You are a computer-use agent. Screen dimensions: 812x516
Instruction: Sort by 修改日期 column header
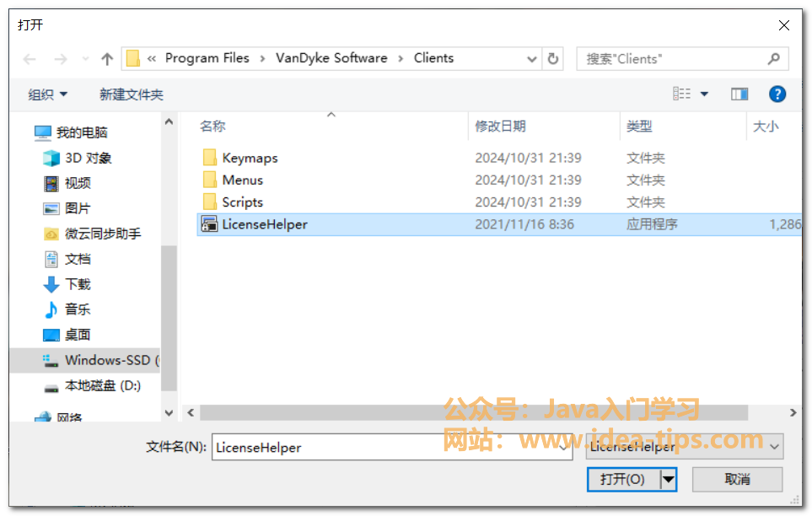[500, 126]
